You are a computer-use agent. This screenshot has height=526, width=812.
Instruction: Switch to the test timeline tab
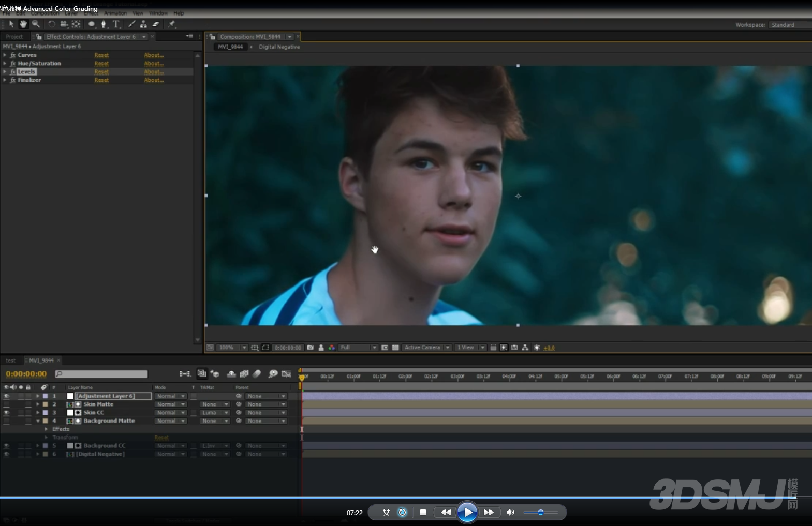[x=11, y=360]
